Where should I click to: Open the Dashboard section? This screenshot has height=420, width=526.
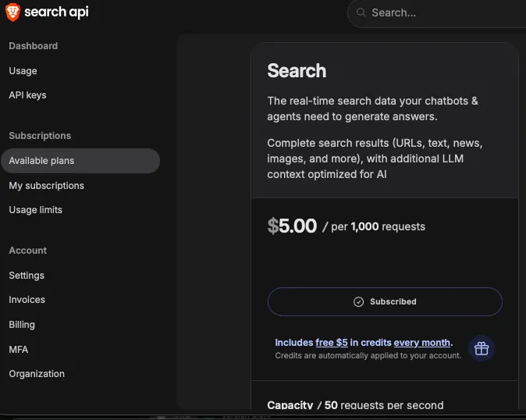click(x=34, y=46)
